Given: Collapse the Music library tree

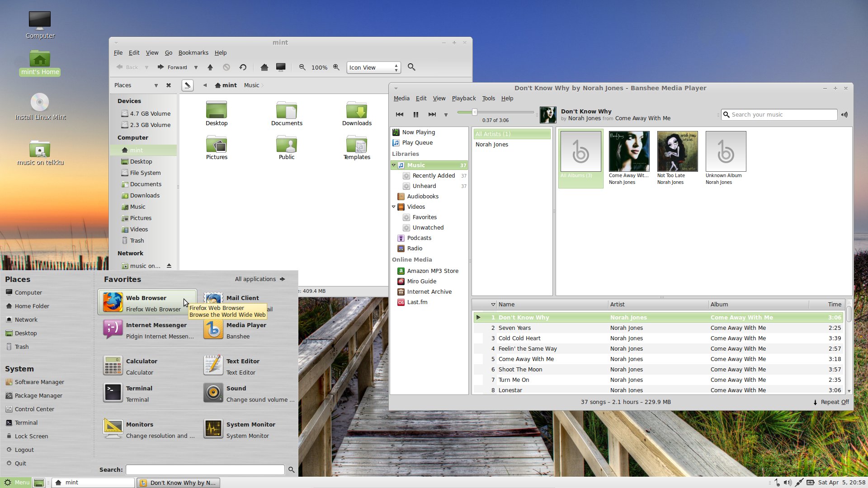Looking at the screenshot, I should pos(394,165).
